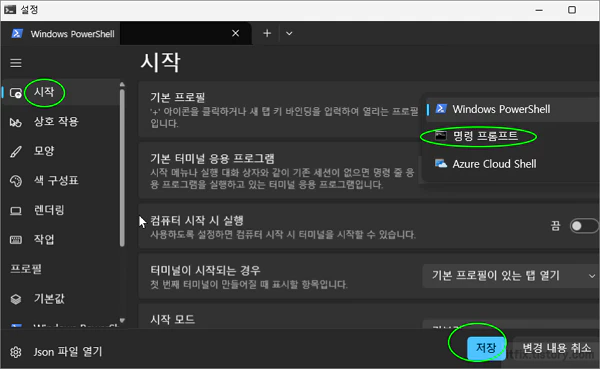Viewport: 600px width, 369px height.
Task: Open the 기본 프로필이 있는 탭 열기 dropdown
Action: click(511, 276)
